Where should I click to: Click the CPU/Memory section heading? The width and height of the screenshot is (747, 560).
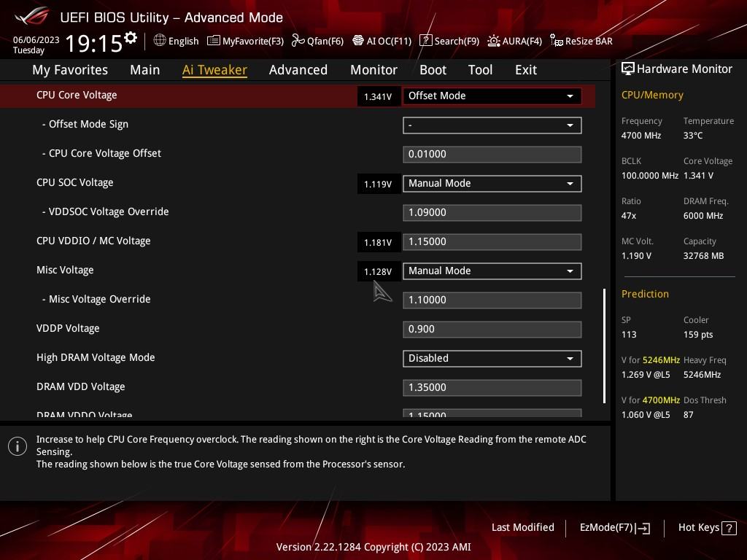click(652, 96)
